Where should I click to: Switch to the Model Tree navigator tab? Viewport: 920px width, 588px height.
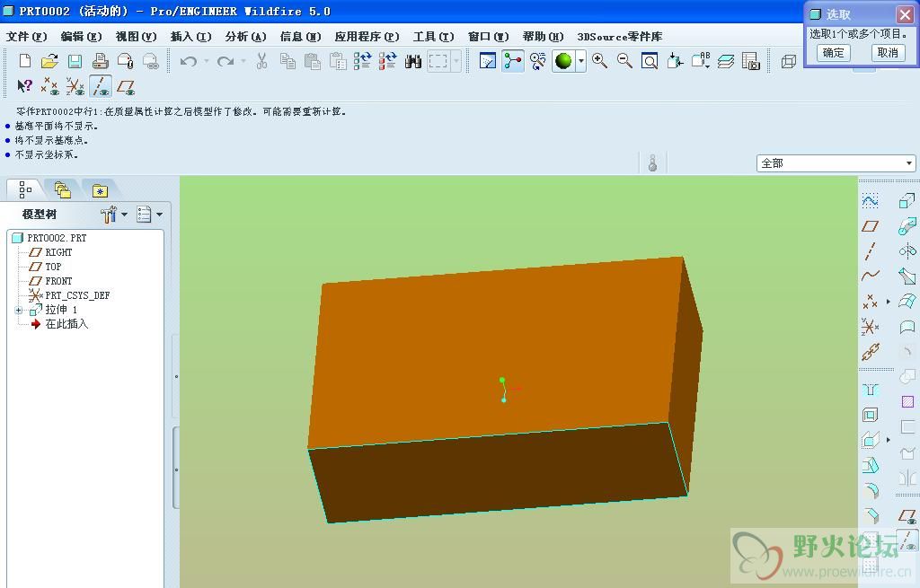[25, 189]
